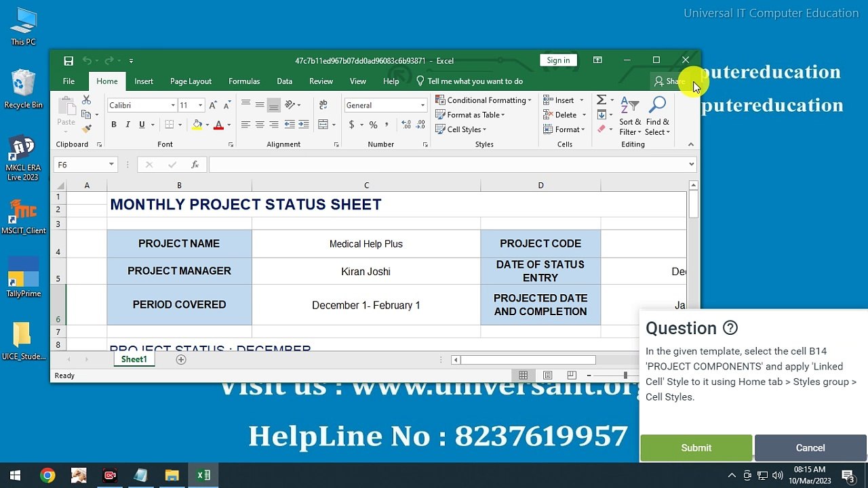
Task: Switch to the Page Layout ribbon tab
Action: point(191,81)
